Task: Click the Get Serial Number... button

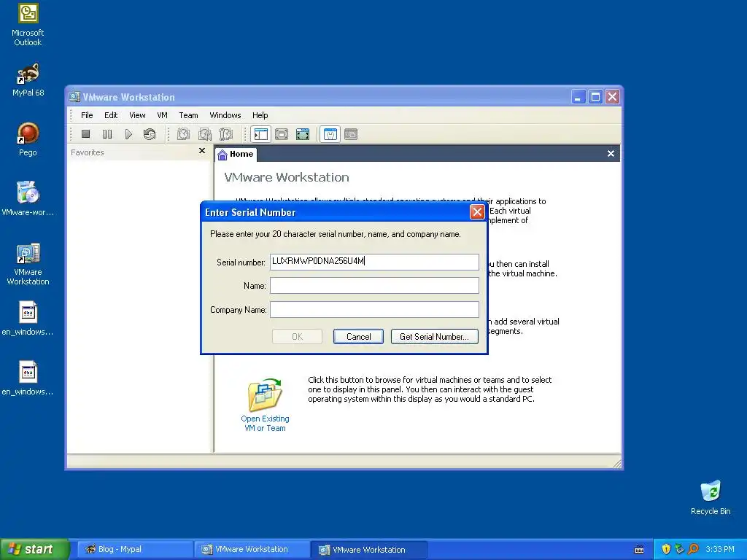Action: tap(435, 337)
